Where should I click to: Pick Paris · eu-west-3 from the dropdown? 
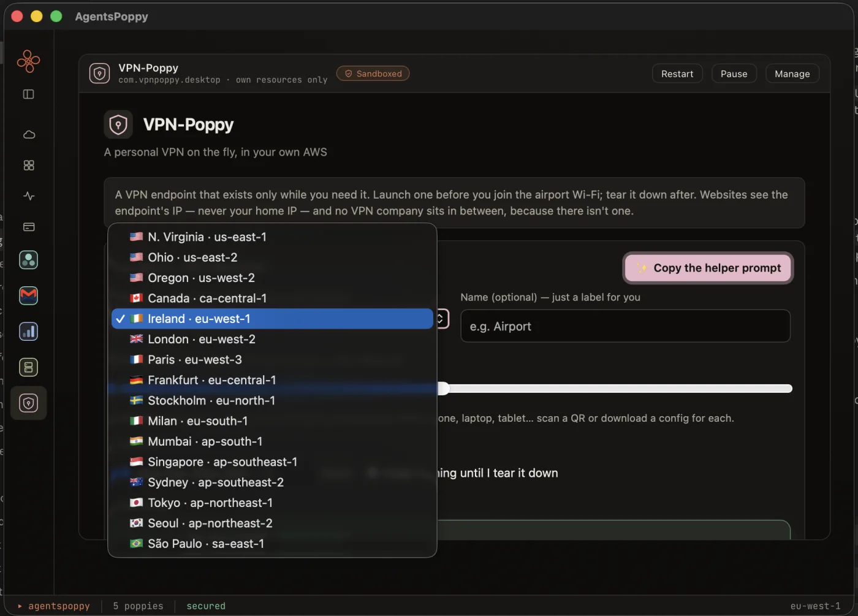pyautogui.click(x=272, y=360)
